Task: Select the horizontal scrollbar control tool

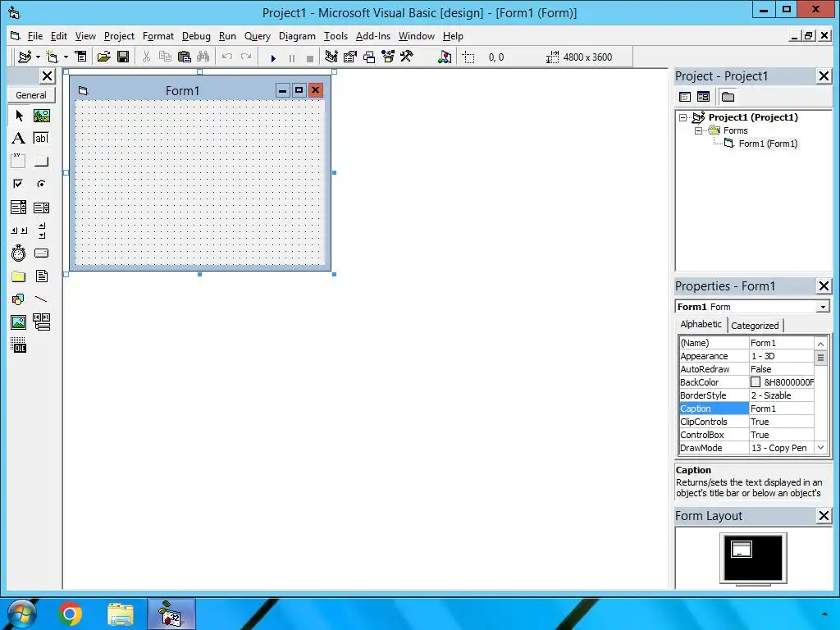Action: pos(19,231)
